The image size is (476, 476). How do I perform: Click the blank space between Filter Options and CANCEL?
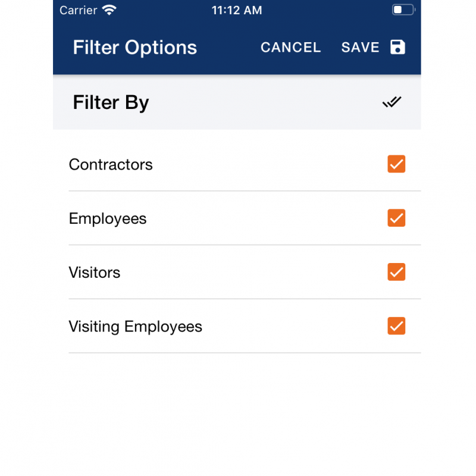pos(228,48)
